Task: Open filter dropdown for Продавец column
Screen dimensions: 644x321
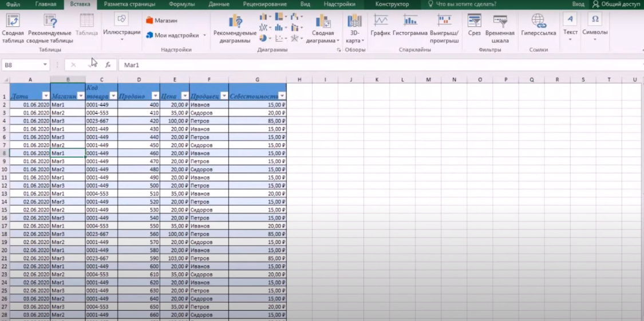Action: (223, 96)
